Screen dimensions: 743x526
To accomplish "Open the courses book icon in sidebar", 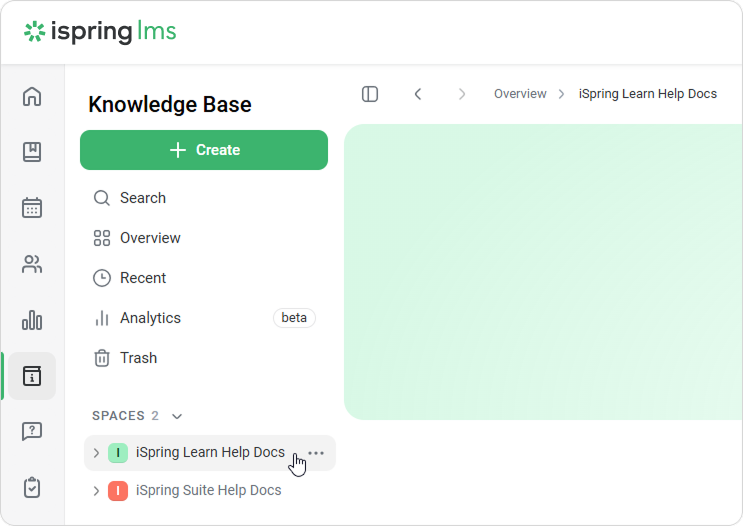I will coord(32,152).
